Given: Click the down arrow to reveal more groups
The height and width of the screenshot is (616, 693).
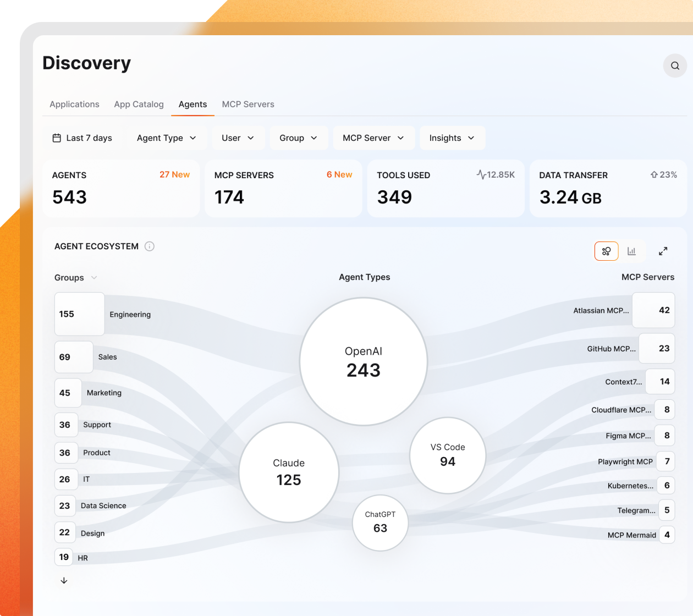Looking at the screenshot, I should click(x=63, y=580).
